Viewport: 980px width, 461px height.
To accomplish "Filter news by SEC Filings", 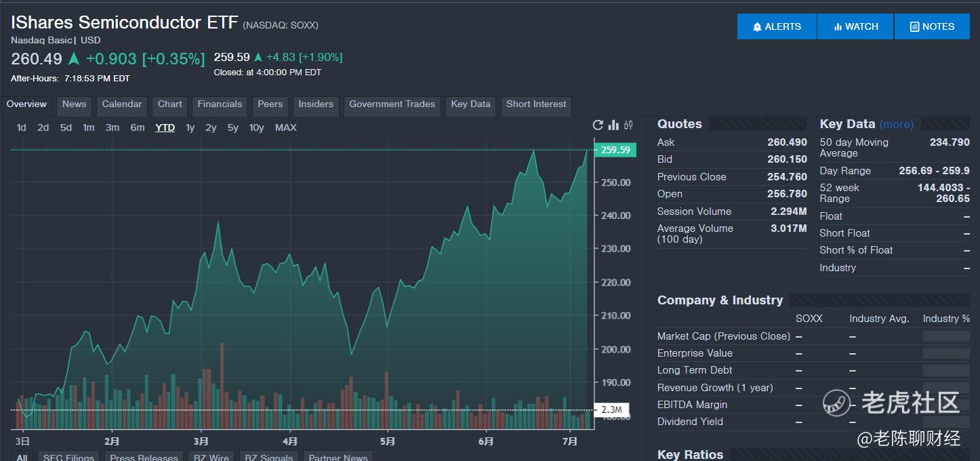I will (x=68, y=457).
